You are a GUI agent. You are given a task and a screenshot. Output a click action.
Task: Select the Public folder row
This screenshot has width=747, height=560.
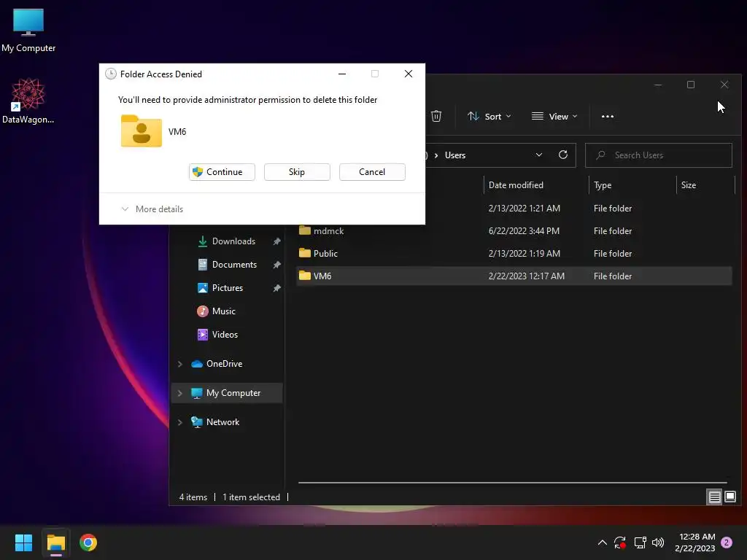[514, 253]
